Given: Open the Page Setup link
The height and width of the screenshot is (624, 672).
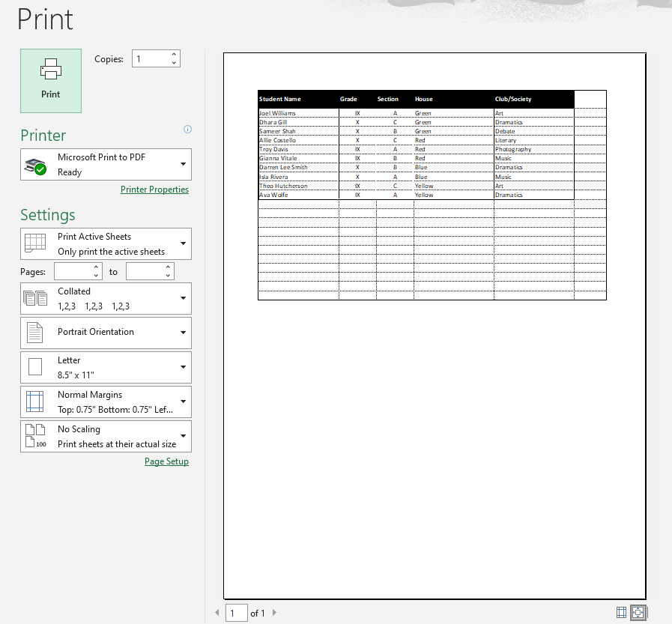Looking at the screenshot, I should point(166,461).
